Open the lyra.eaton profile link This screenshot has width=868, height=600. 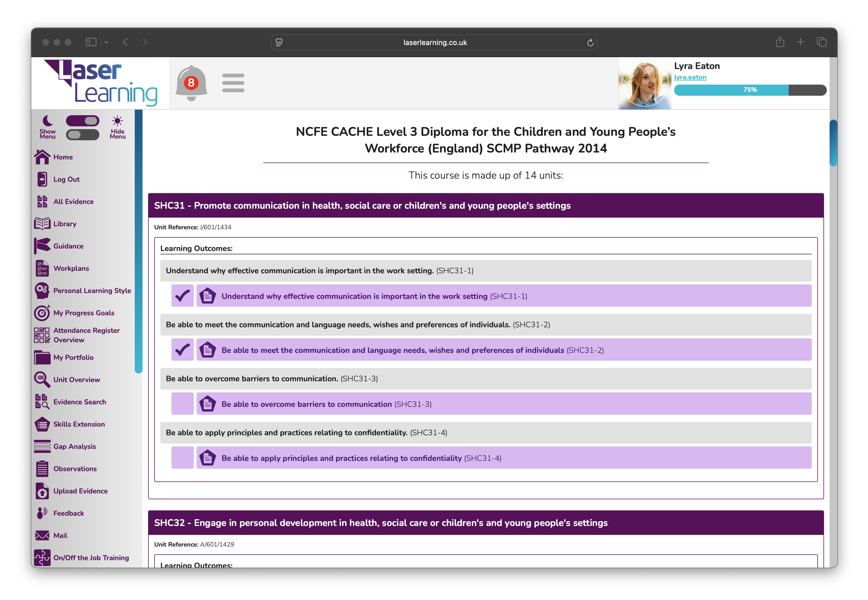(690, 77)
